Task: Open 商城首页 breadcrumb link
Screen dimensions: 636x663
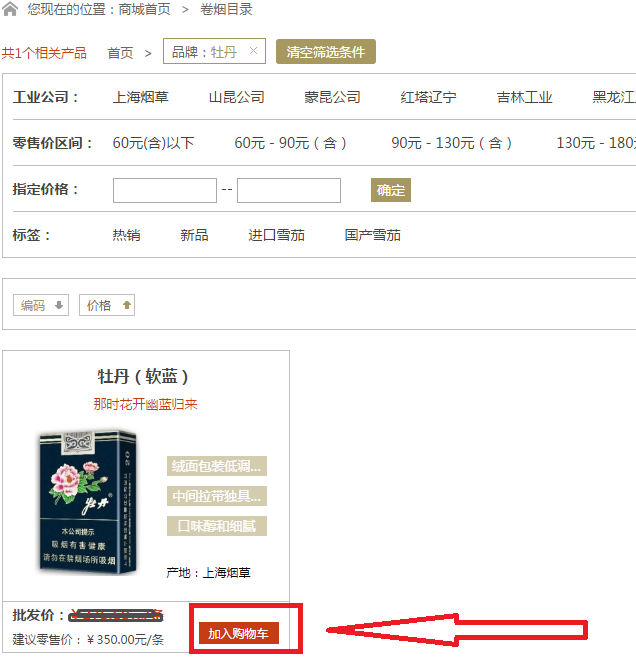Action: point(145,9)
